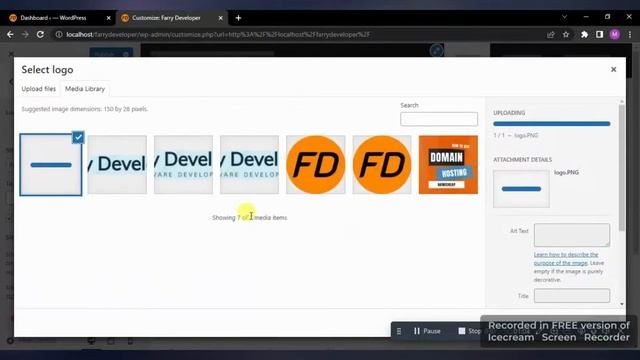Open tab search chevron in title bar
Image resolution: width=640 pixels, height=360 pixels.
[x=564, y=17]
